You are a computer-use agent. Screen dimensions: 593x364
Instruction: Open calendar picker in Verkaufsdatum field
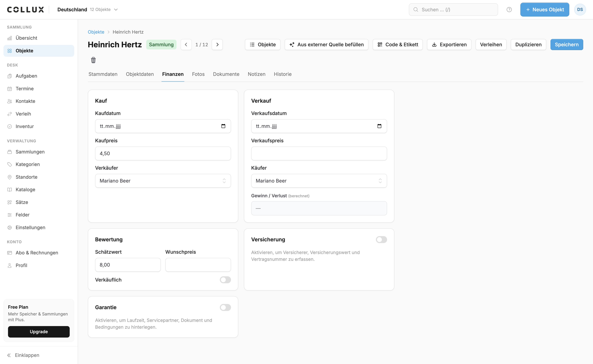click(x=379, y=126)
